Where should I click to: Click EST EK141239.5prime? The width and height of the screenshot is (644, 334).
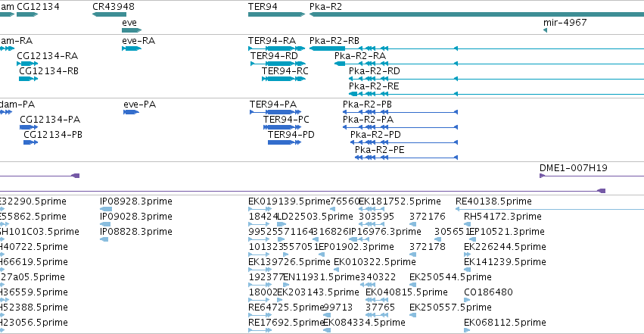click(467, 270)
